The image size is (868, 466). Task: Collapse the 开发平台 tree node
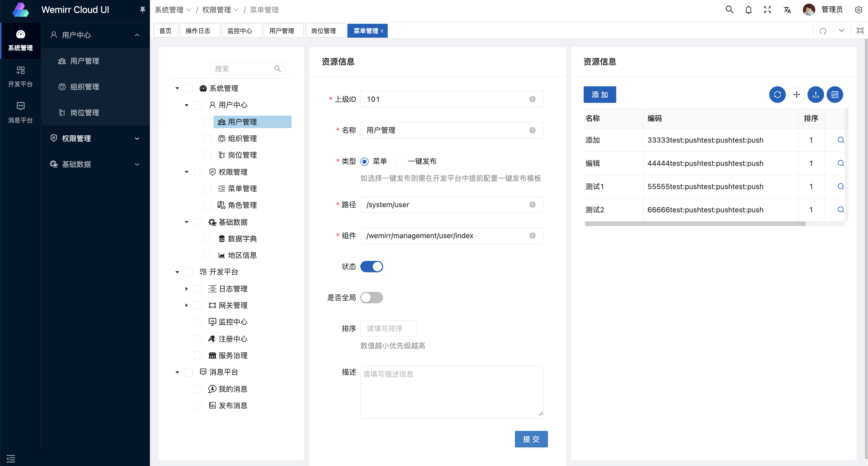pos(177,272)
